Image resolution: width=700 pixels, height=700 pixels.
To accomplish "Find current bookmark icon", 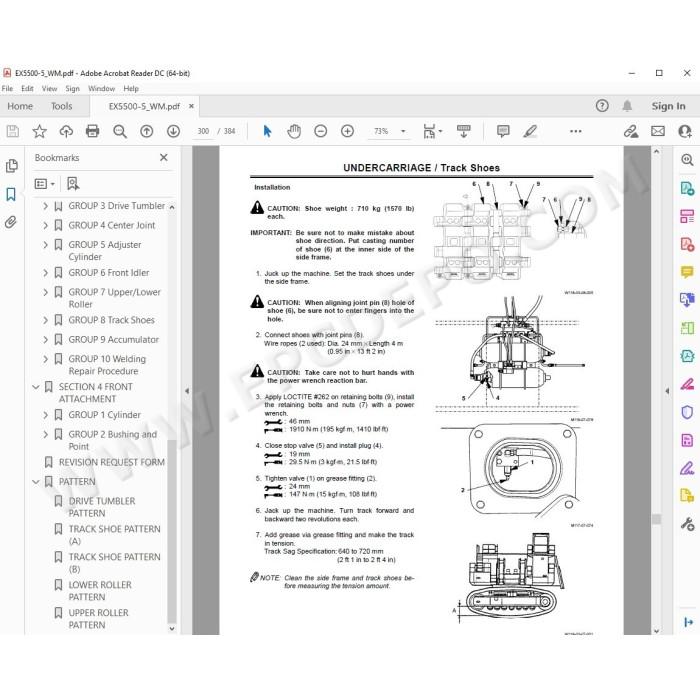I will [x=73, y=183].
